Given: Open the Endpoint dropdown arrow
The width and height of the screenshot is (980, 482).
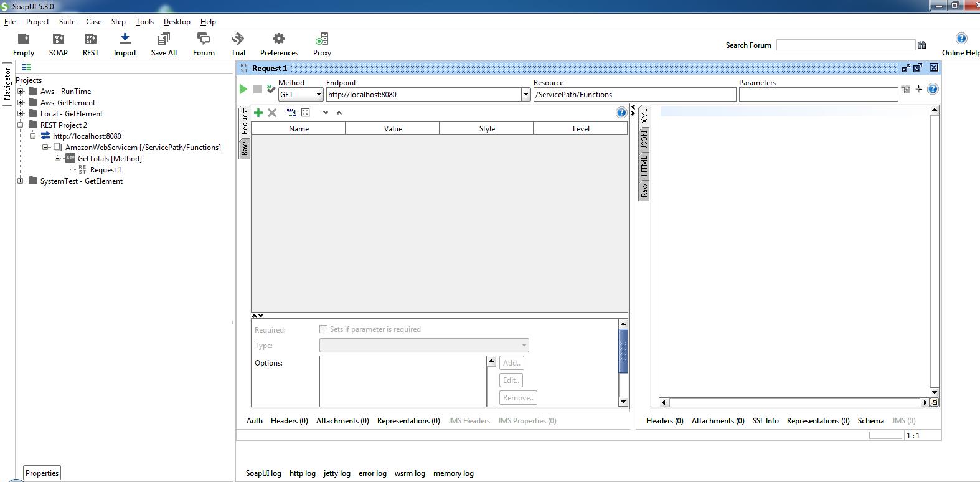Looking at the screenshot, I should point(525,95).
